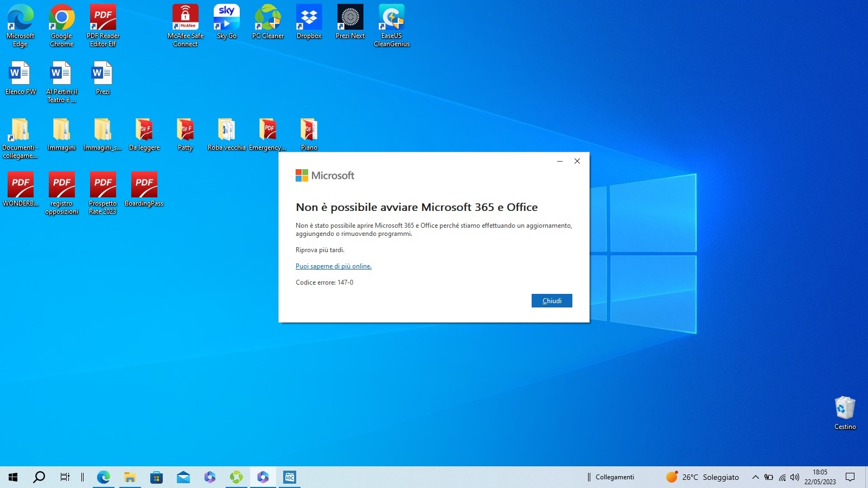Viewport: 868px width, 488px height.
Task: Select the Roba vecchia folder
Action: pyautogui.click(x=227, y=134)
